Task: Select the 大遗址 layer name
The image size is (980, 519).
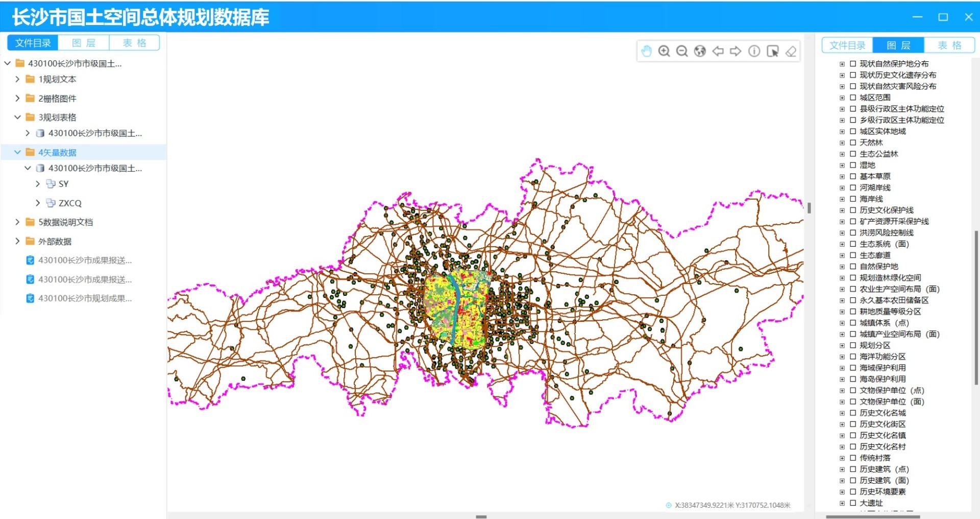Action: click(x=871, y=503)
